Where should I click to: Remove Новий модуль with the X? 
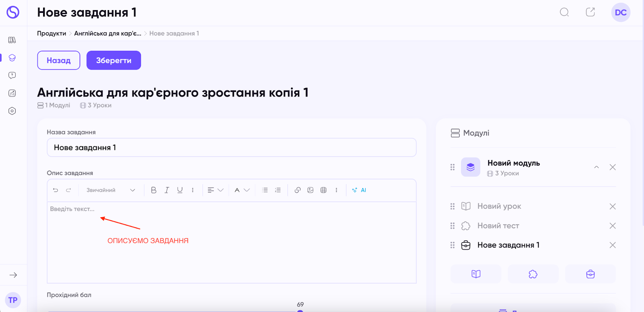[613, 167]
